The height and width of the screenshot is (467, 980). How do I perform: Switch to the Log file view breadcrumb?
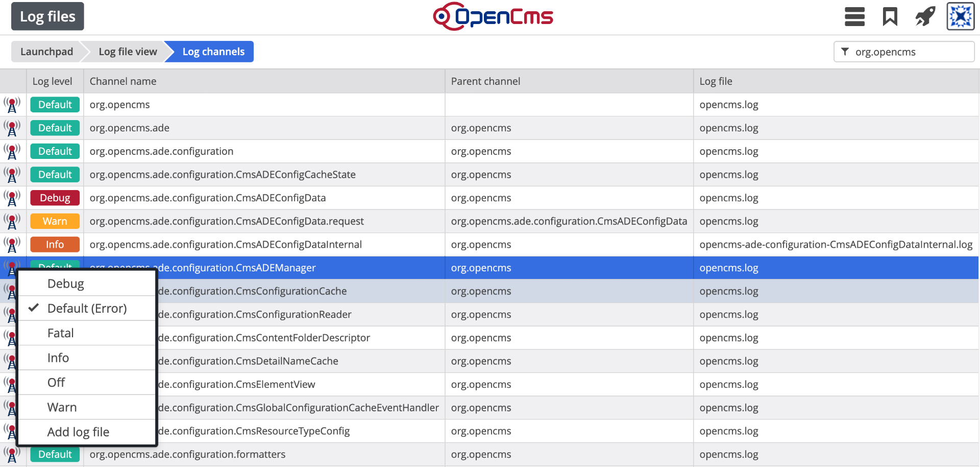(x=128, y=51)
